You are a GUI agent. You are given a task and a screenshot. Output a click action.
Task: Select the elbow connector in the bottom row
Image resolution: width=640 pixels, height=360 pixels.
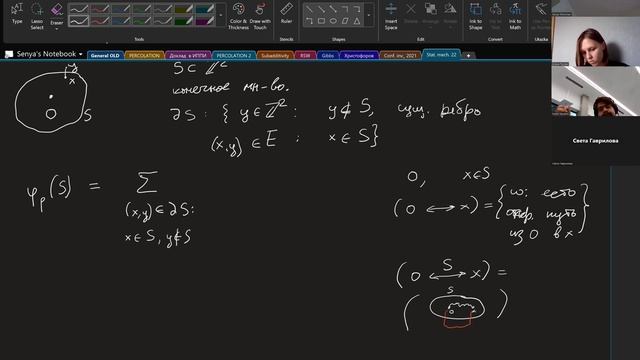[309, 21]
